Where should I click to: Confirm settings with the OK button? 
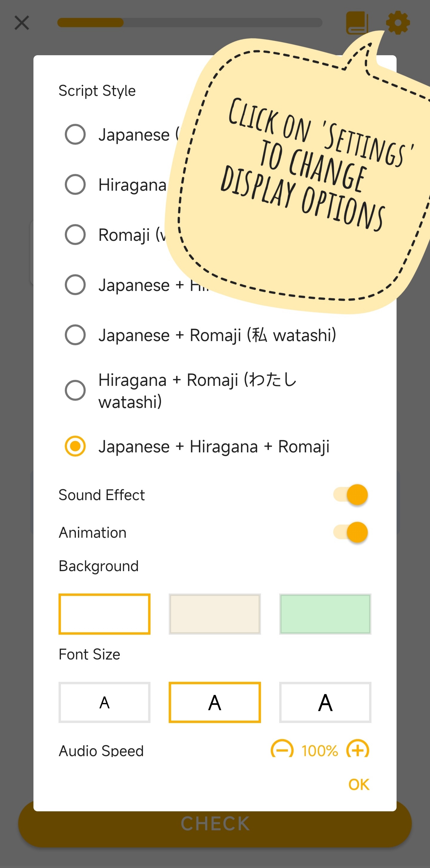[359, 784]
